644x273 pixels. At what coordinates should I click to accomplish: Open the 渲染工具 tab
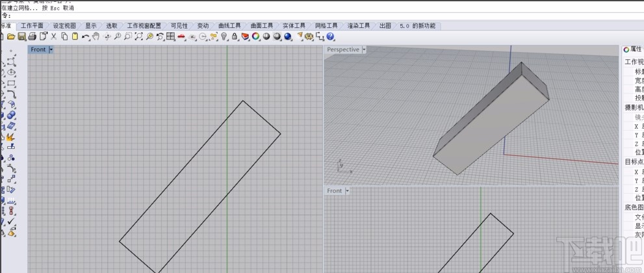pyautogui.click(x=359, y=26)
